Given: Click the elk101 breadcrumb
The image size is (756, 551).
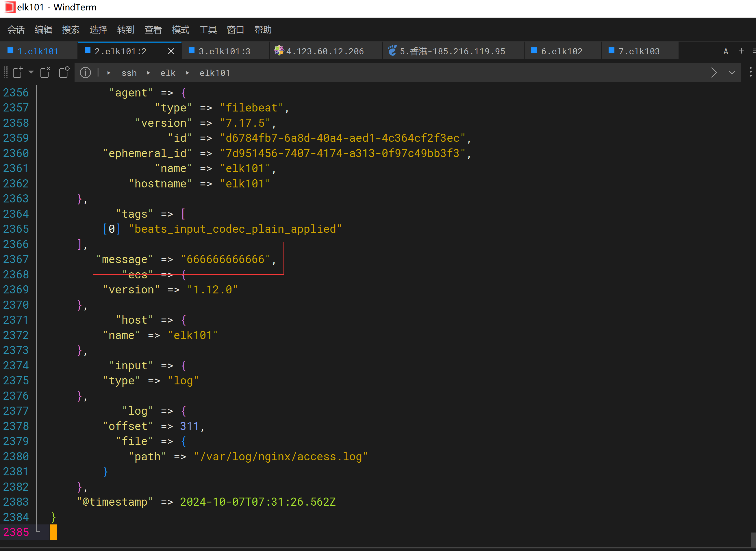Looking at the screenshot, I should point(215,73).
